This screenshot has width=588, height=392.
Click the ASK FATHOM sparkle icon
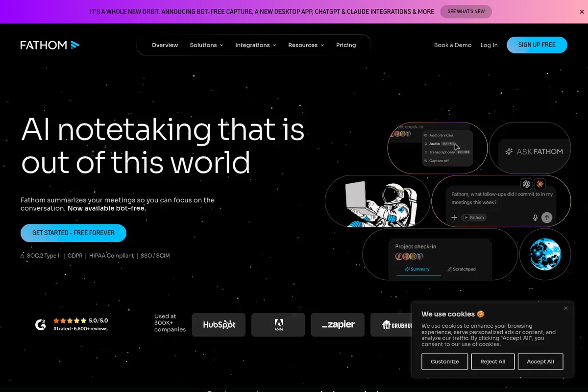click(509, 152)
